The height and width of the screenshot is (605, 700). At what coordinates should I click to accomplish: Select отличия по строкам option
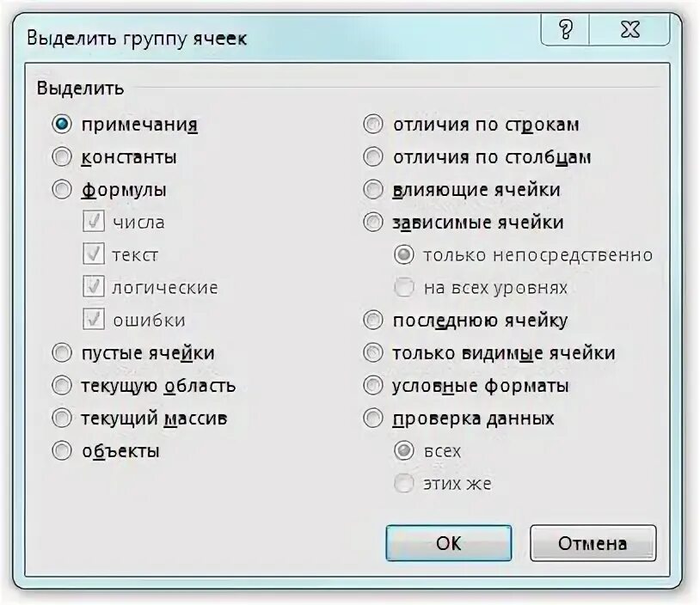[x=373, y=124]
